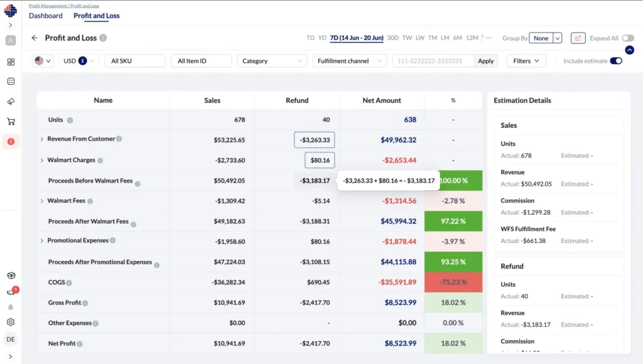Viewport: 643px width, 364px height.
Task: Click the Proceeds After Walmart Fees 97.22 % cell
Action: click(x=453, y=221)
